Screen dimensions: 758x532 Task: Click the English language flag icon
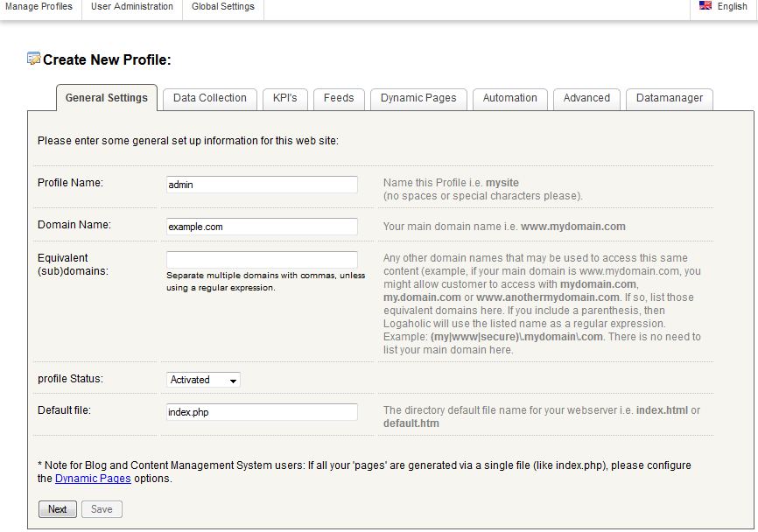point(705,6)
